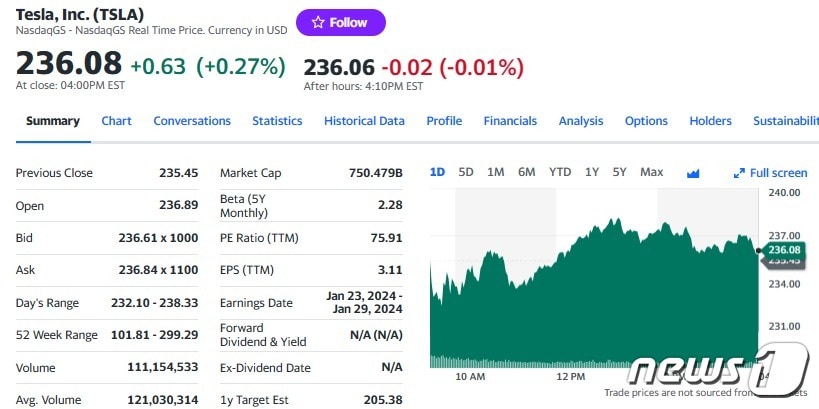Switch to the Chart tab
819x409 pixels.
click(x=116, y=121)
